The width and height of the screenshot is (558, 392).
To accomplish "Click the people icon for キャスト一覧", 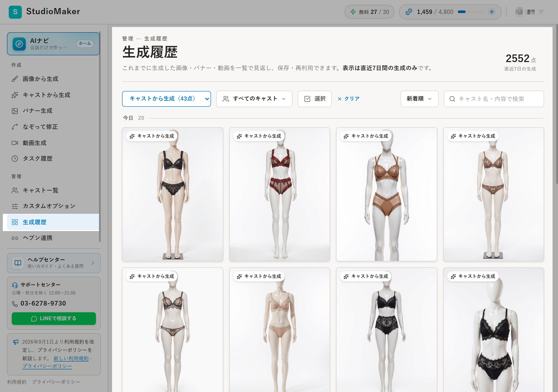I will [15, 190].
